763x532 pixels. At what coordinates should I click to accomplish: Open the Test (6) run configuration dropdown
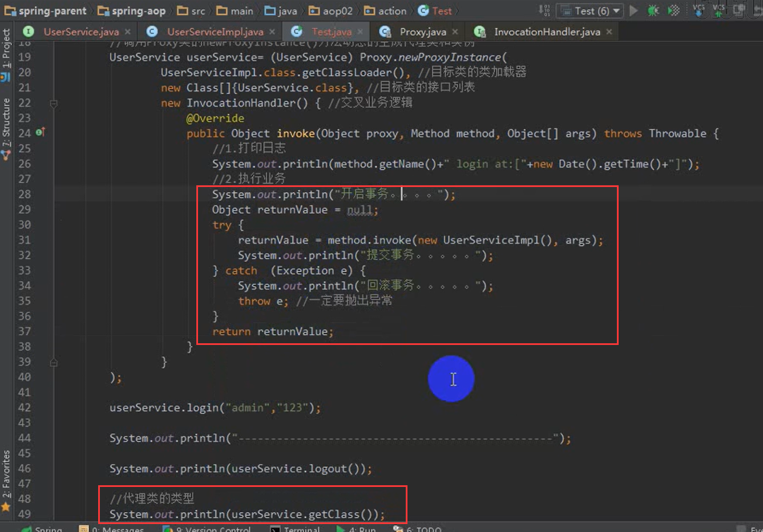click(591, 11)
